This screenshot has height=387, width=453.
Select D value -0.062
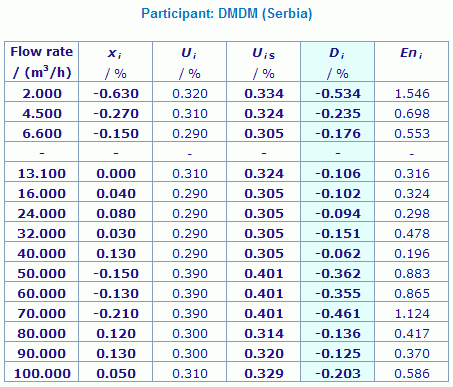pyautogui.click(x=338, y=254)
